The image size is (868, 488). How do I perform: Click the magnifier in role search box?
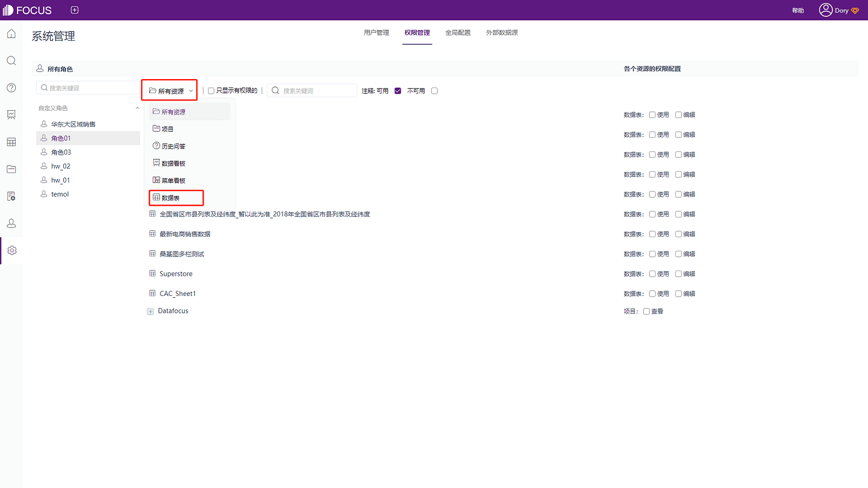coord(44,88)
